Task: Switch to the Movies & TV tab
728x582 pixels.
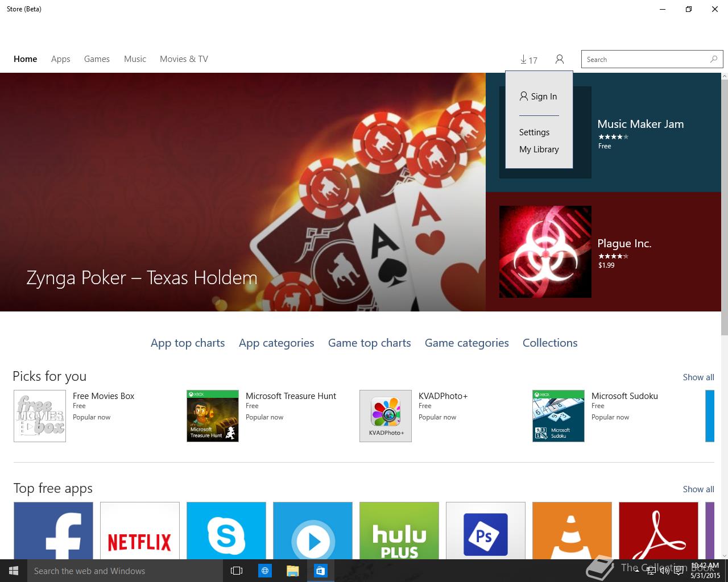Action: tap(184, 59)
